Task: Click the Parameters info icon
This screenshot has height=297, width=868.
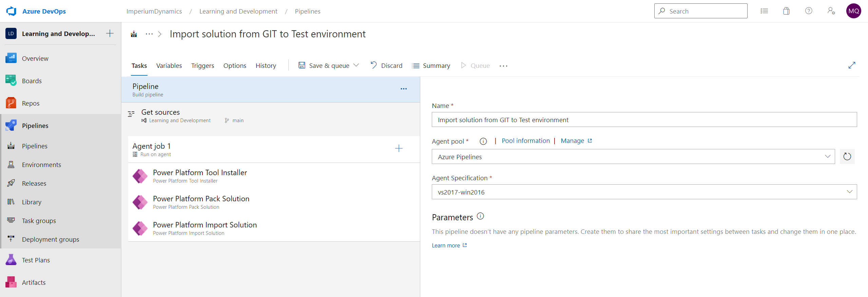Action: pos(480,216)
